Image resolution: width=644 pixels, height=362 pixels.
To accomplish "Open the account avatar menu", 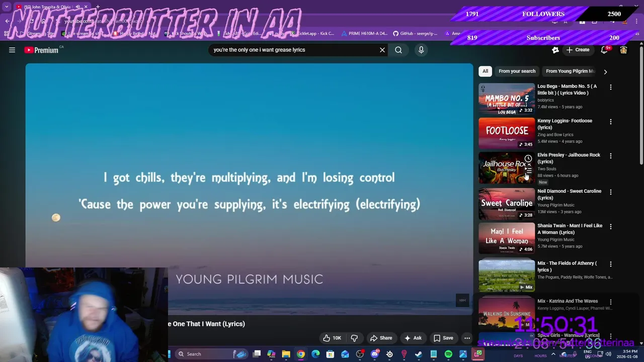I will 623,50.
